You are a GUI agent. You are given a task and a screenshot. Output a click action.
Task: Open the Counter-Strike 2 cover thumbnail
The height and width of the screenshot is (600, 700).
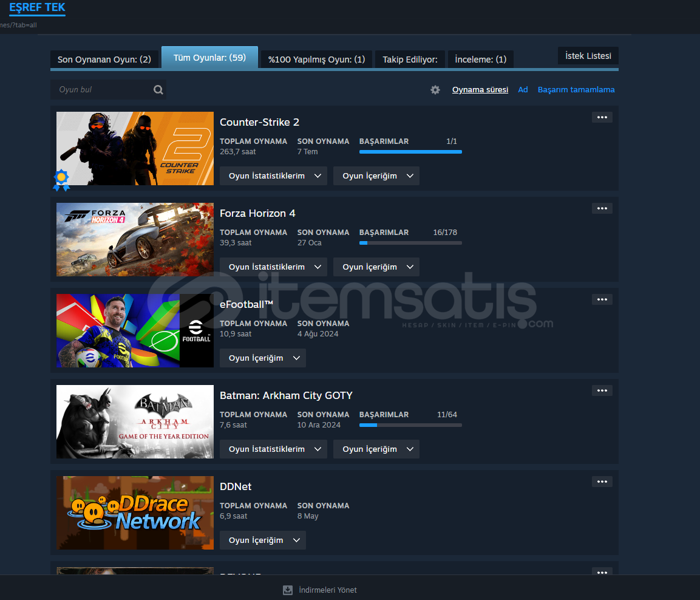coord(135,149)
